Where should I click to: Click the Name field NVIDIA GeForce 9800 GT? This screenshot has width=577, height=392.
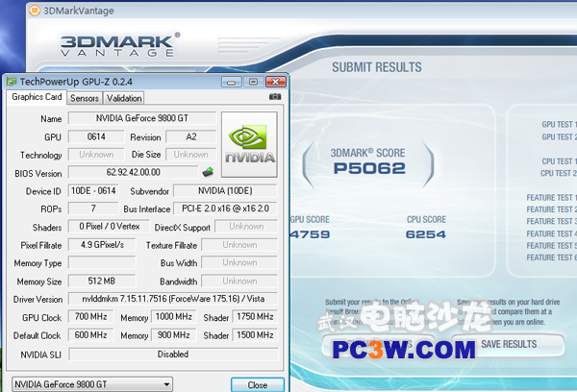142,118
